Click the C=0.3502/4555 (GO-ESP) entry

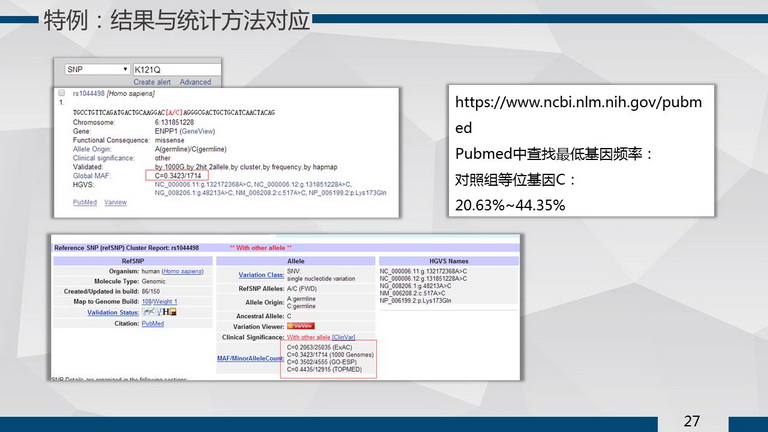(322, 362)
